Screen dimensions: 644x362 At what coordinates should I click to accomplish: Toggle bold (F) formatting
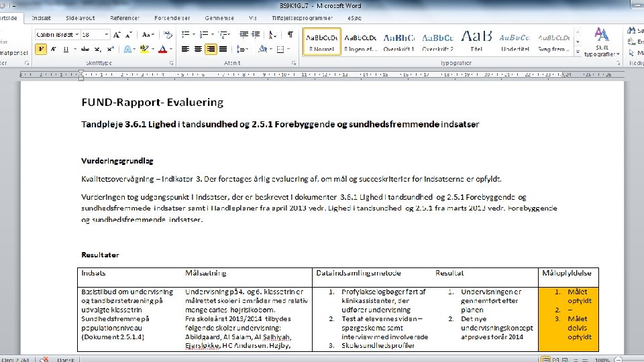point(41,49)
